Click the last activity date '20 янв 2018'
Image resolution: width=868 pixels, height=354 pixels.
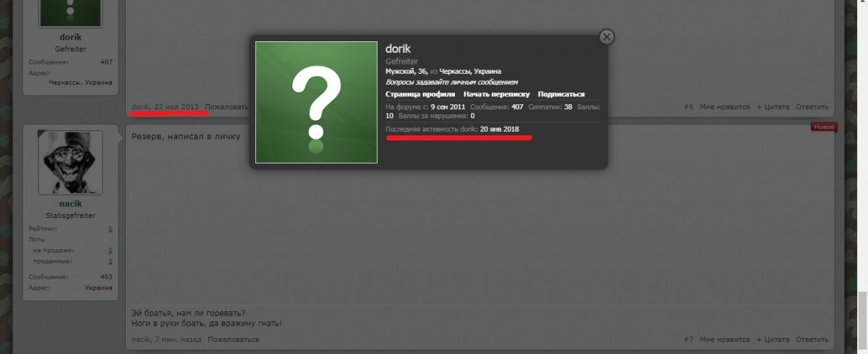click(499, 129)
